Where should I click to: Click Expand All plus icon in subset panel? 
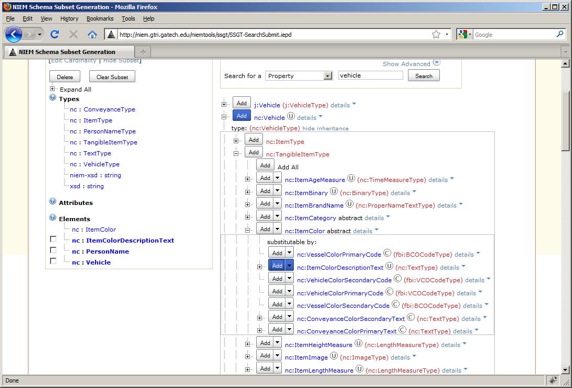point(53,89)
